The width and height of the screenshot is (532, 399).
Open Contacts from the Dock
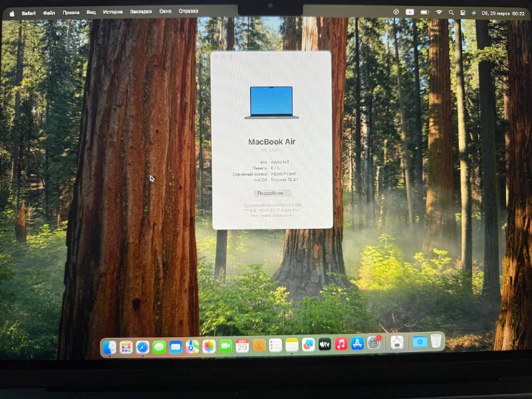coord(259,346)
